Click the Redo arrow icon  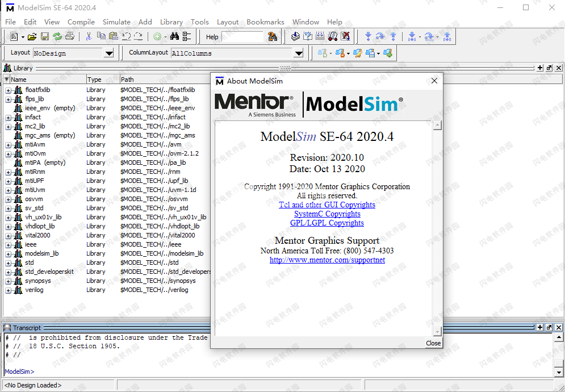139,36
